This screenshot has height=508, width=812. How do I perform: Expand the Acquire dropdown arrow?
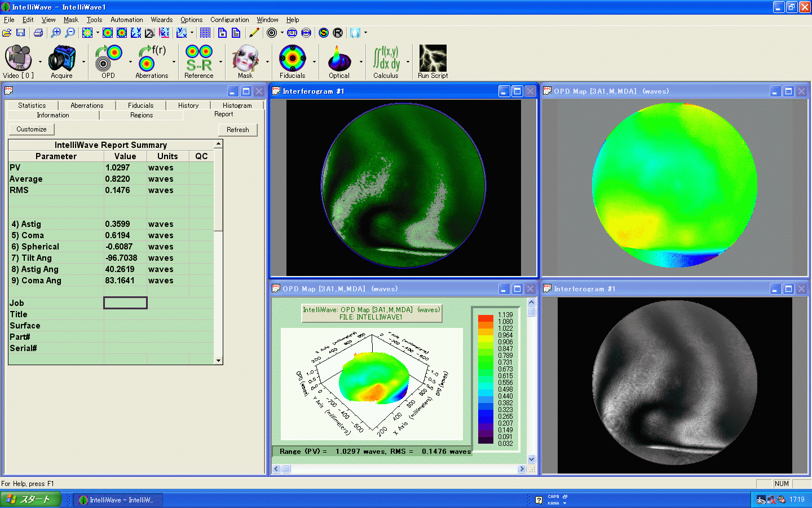[83, 62]
